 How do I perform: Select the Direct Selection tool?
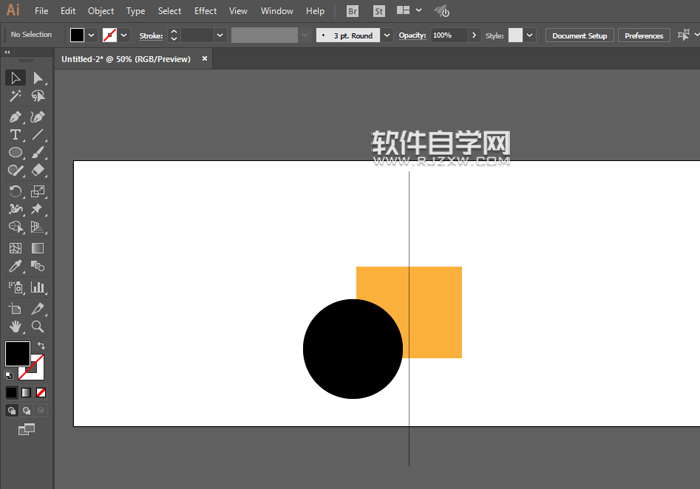tap(38, 78)
